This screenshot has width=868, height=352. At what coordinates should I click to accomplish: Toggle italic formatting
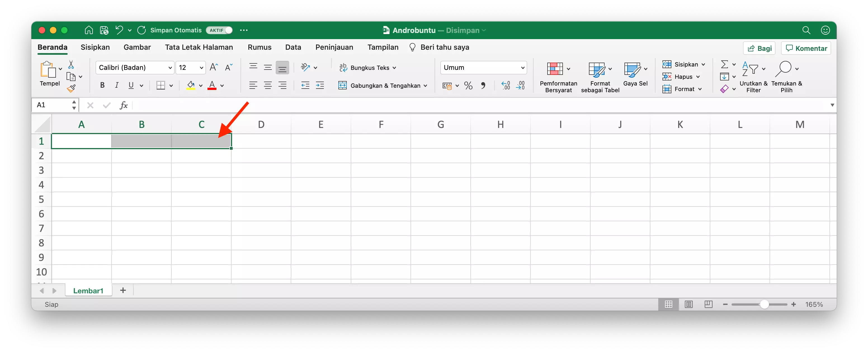coord(117,85)
